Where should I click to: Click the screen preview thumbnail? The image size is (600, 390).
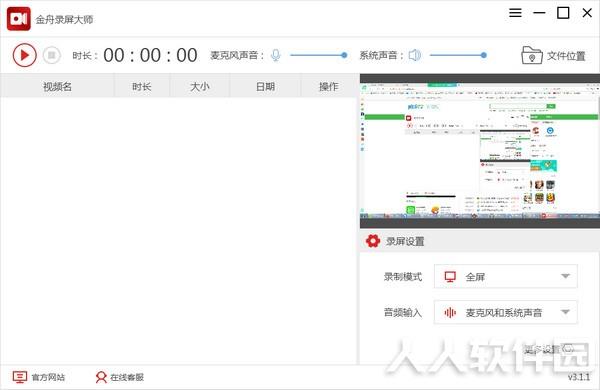tap(480, 151)
